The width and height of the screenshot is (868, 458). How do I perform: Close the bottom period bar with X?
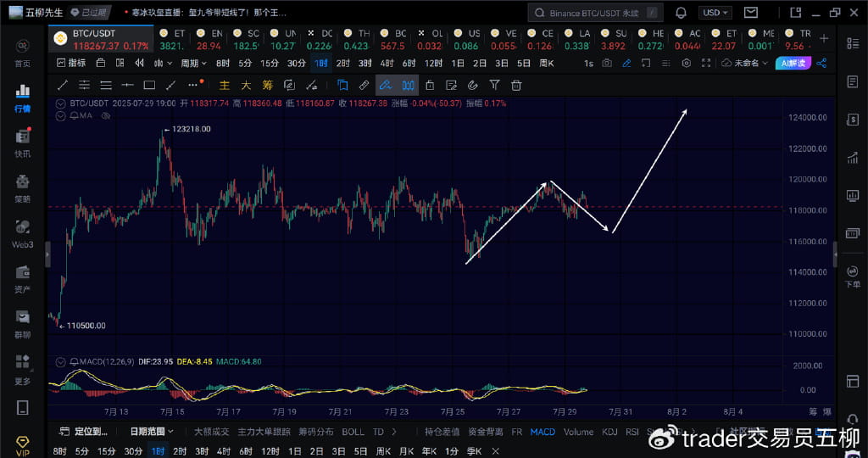tap(495, 451)
